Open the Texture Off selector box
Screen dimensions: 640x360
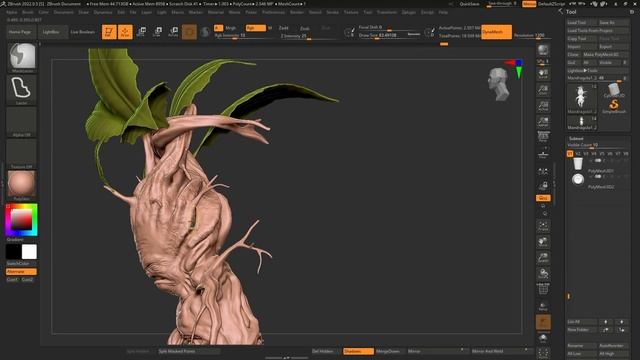pyautogui.click(x=22, y=153)
